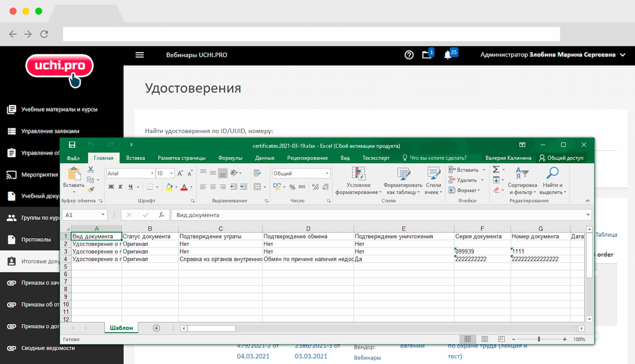This screenshot has height=364, width=635.
Task: Expand the Name Box dropdown for A1
Action: click(x=103, y=215)
